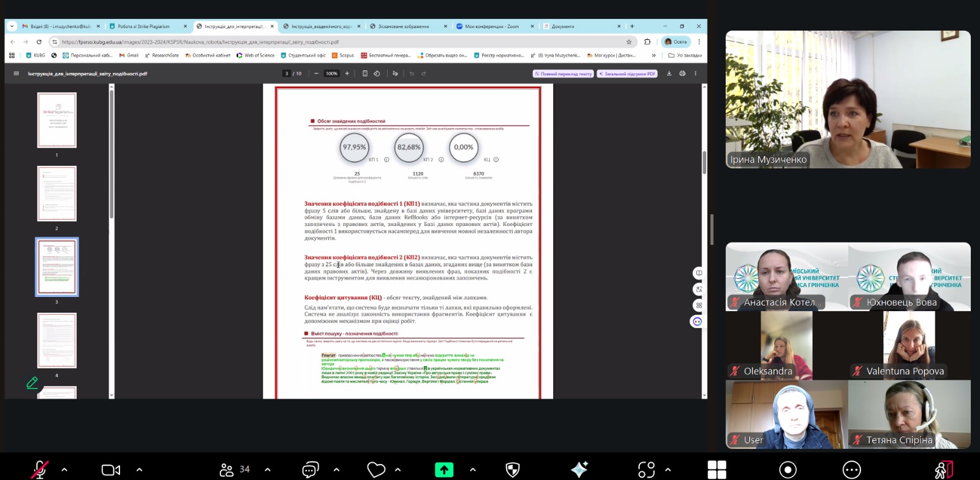Toggle the Zoom camera video button
The height and width of the screenshot is (480, 980).
tap(111, 470)
